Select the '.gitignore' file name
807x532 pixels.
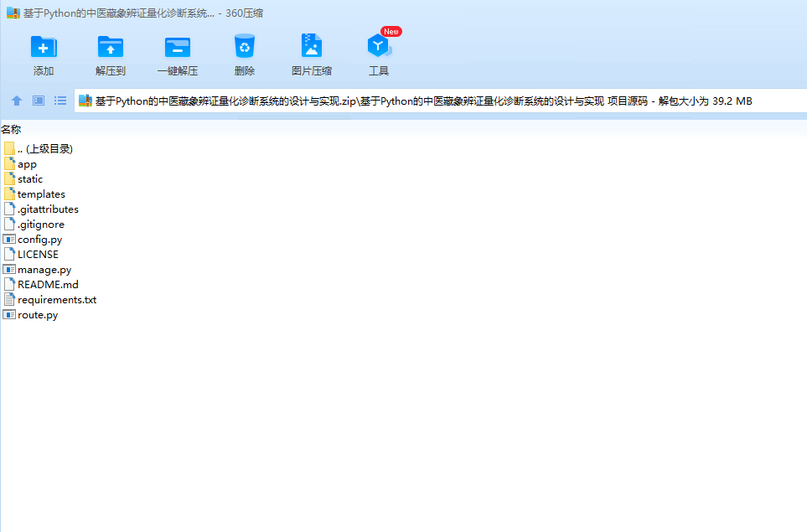pyautogui.click(x=41, y=225)
